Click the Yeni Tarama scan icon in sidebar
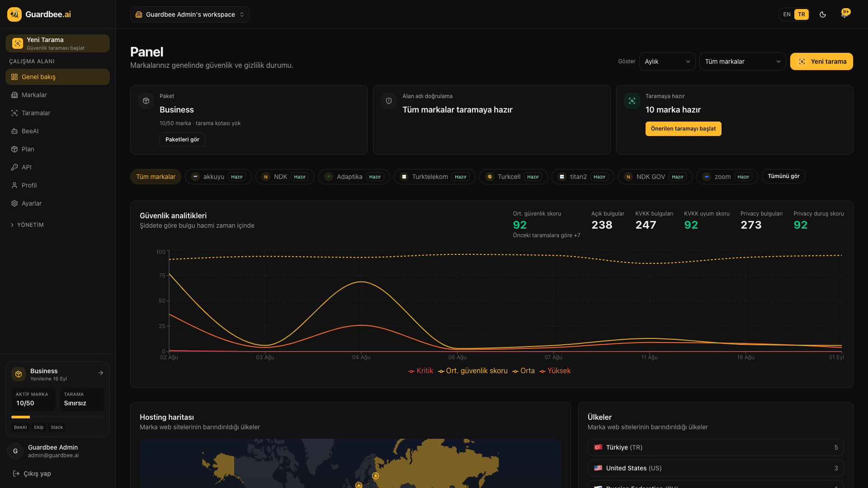The width and height of the screenshot is (868, 488). point(18,43)
